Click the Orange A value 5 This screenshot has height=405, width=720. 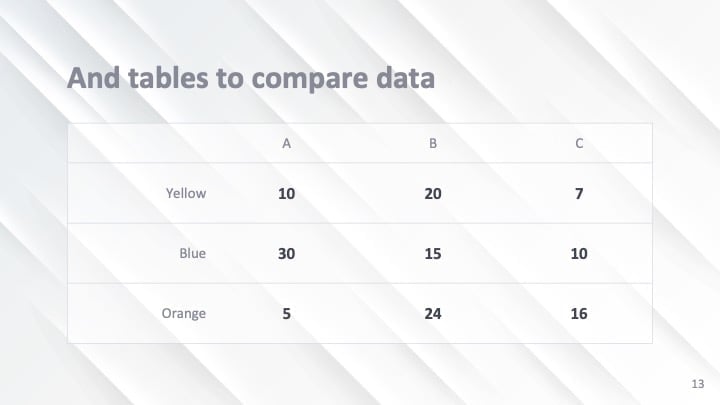tap(286, 314)
